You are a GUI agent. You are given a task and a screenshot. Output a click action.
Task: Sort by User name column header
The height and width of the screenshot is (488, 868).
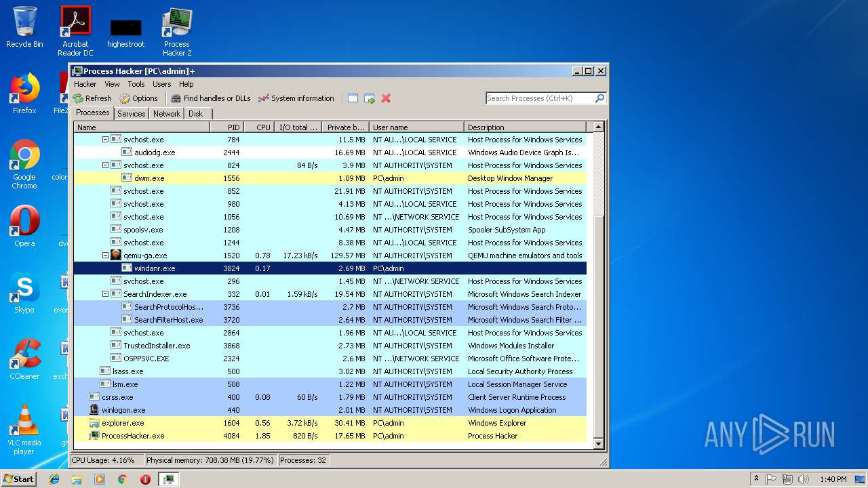pyautogui.click(x=416, y=127)
